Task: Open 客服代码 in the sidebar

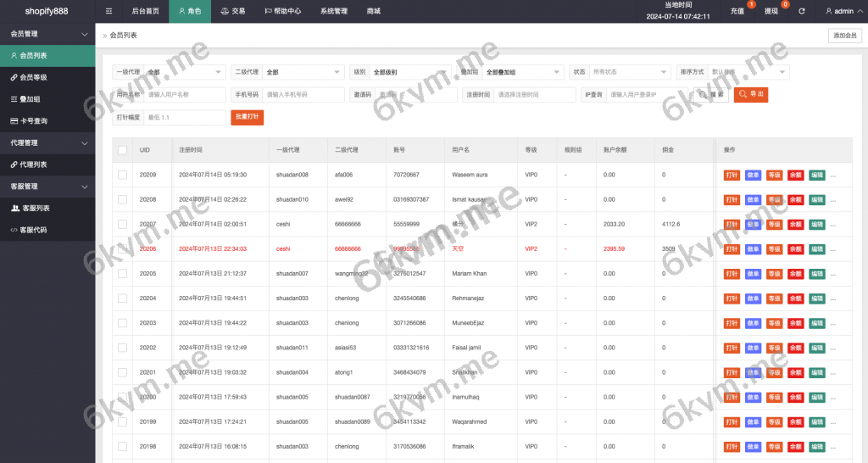Action: click(x=33, y=230)
